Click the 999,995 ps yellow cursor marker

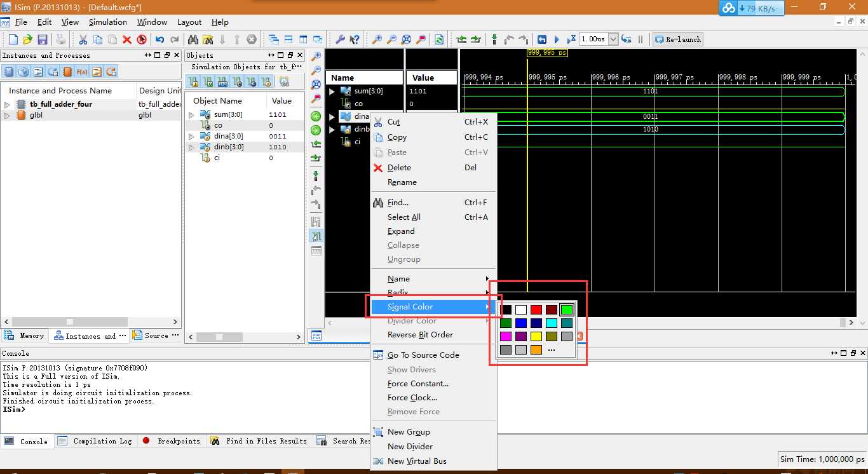(x=547, y=53)
